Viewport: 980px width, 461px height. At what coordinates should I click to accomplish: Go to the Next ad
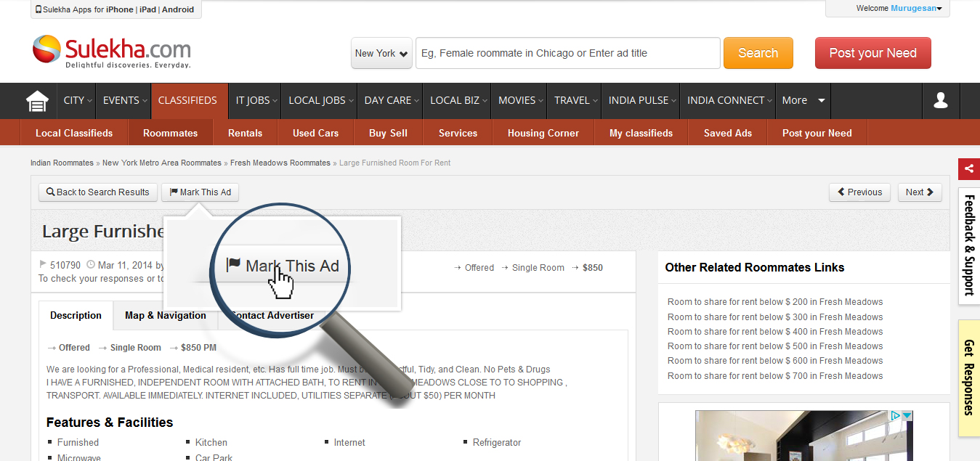click(x=919, y=192)
